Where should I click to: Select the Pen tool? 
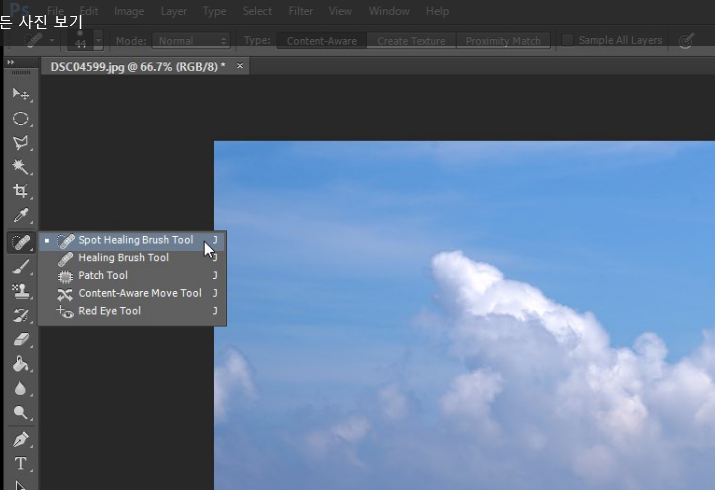[x=21, y=439]
